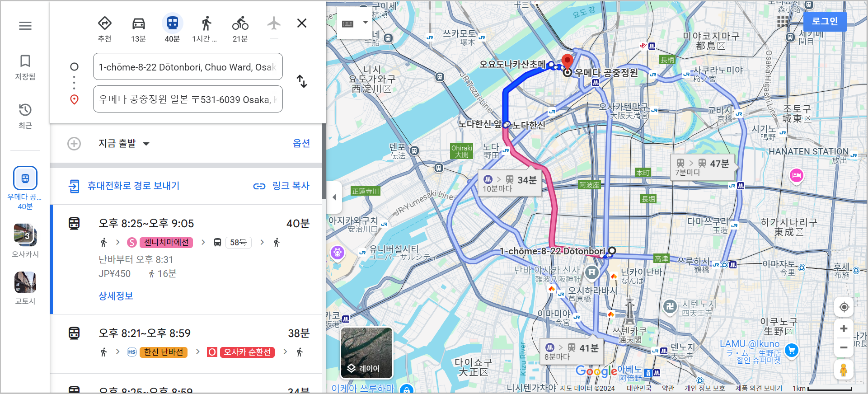Switch to driving mode 13분
868x394 pixels.
point(138,29)
